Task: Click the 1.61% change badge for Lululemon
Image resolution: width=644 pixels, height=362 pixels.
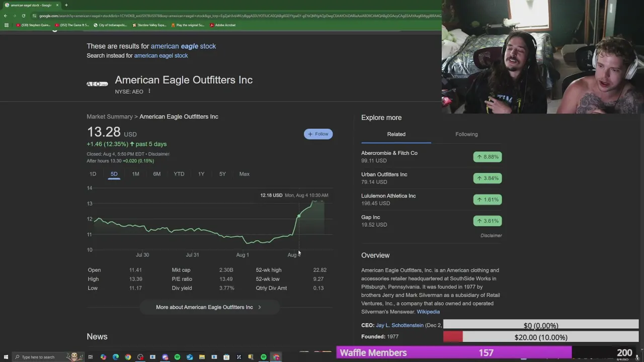Action: point(488,200)
